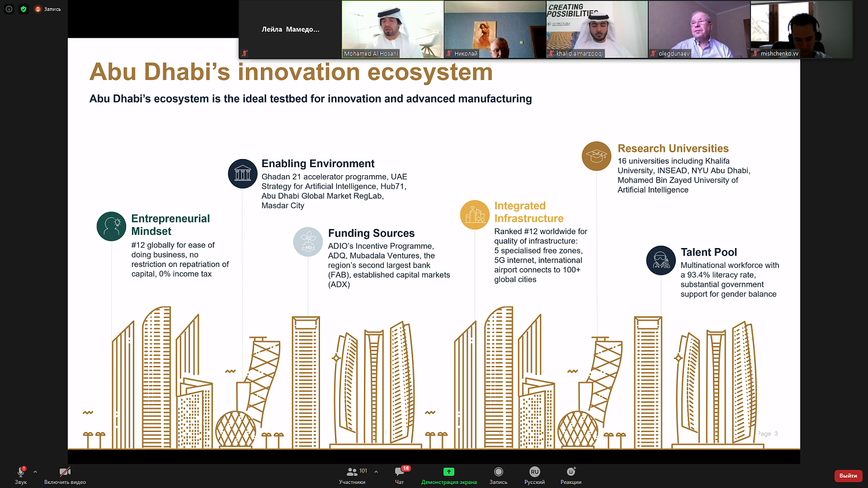Click the "Research Universities" heading
Viewport: 868px width, 488px height.
point(673,149)
